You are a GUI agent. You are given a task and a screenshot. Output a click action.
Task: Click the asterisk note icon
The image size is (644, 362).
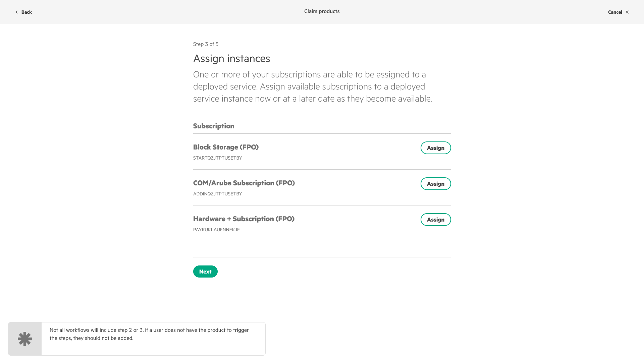pyautogui.click(x=25, y=339)
